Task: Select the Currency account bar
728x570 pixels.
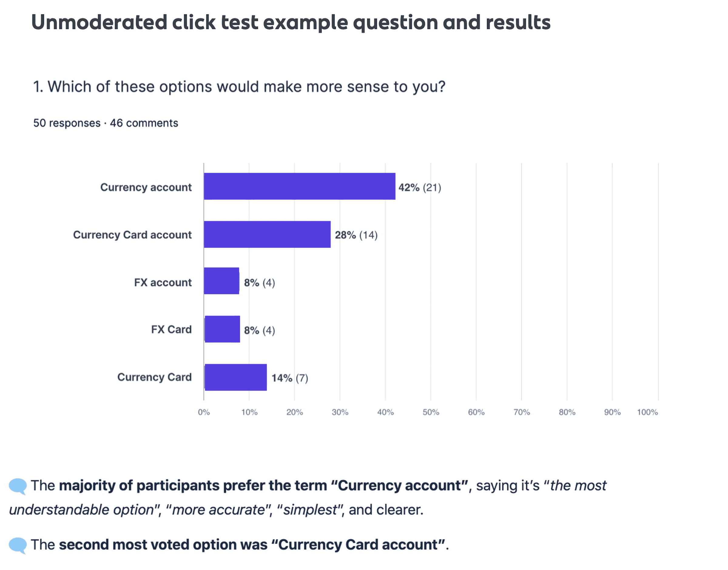Action: coord(299,186)
